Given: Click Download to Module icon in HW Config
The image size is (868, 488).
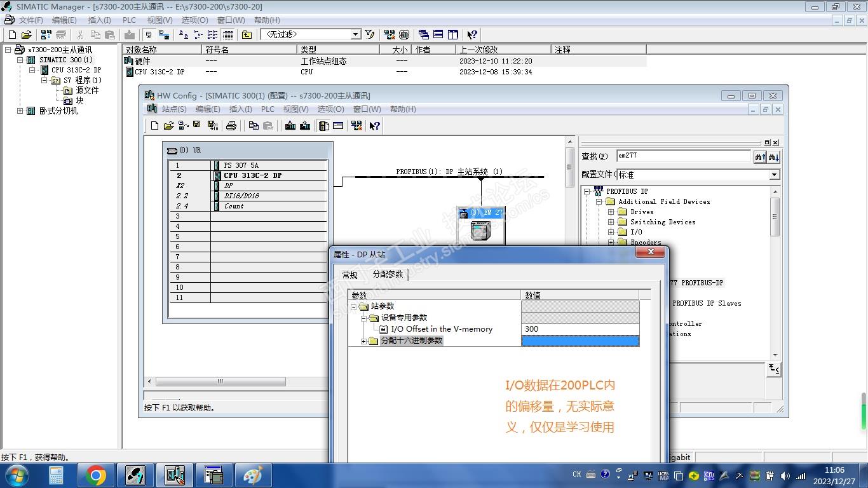Looking at the screenshot, I should [x=290, y=126].
